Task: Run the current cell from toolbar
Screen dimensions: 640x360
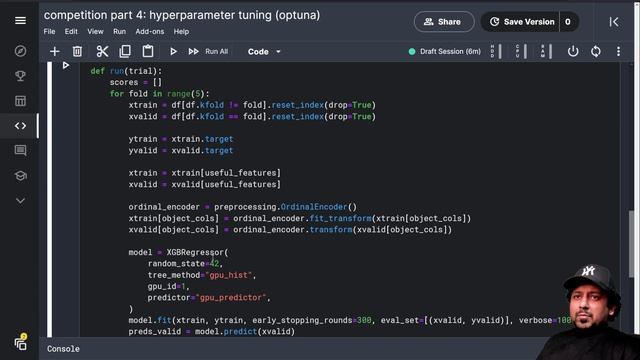Action: coord(173,51)
